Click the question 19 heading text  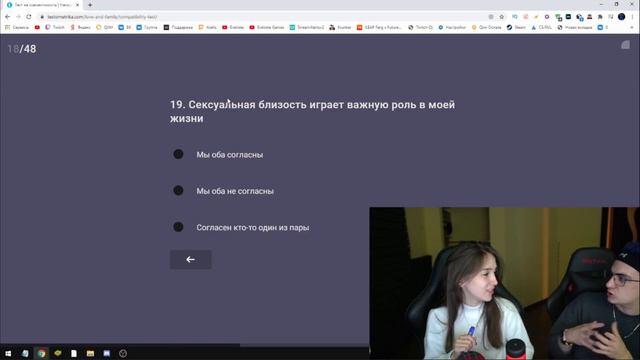click(x=312, y=111)
